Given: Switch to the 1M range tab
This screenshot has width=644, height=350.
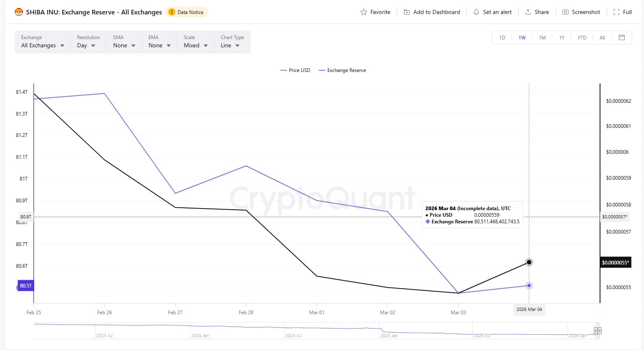Looking at the screenshot, I should 542,38.
